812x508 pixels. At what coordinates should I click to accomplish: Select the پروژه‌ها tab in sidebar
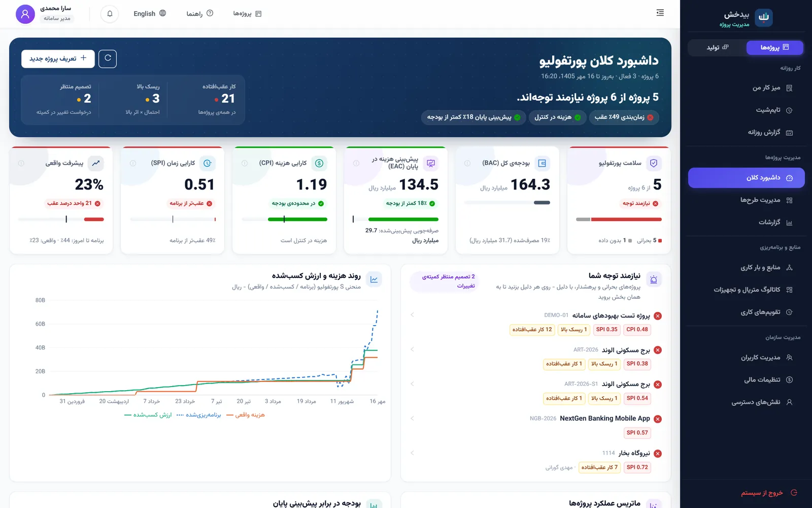click(774, 47)
